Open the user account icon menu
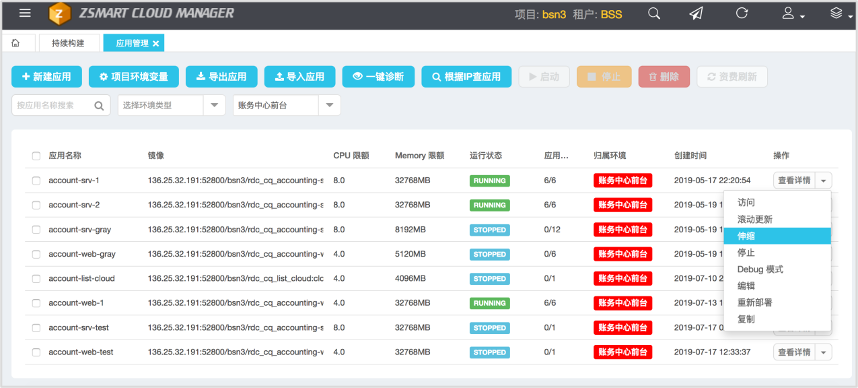The image size is (858, 388). click(793, 14)
